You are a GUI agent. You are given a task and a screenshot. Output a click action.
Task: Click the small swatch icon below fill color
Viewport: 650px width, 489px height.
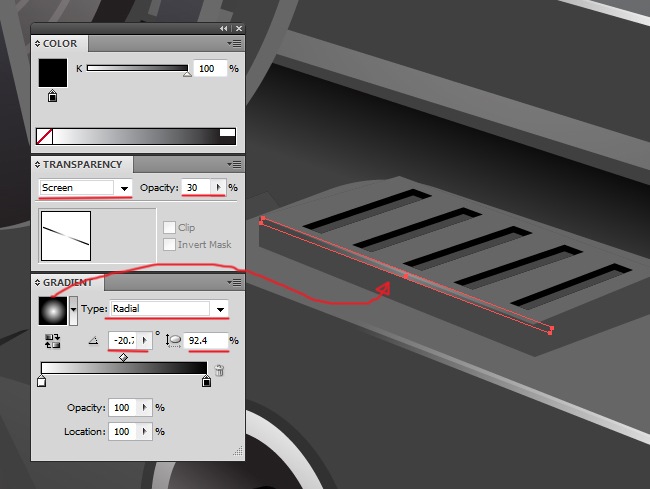(x=52, y=96)
